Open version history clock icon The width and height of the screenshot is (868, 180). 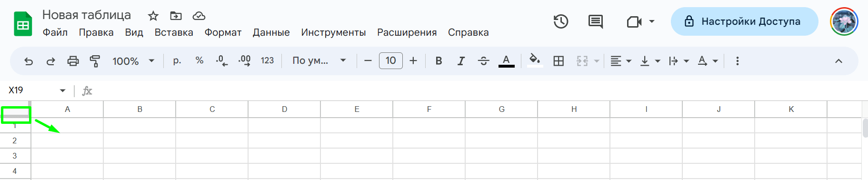pyautogui.click(x=561, y=21)
